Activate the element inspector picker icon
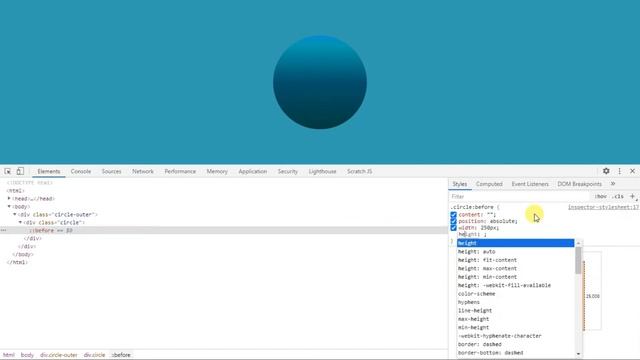Viewport: 640px width, 360px height. [8, 171]
